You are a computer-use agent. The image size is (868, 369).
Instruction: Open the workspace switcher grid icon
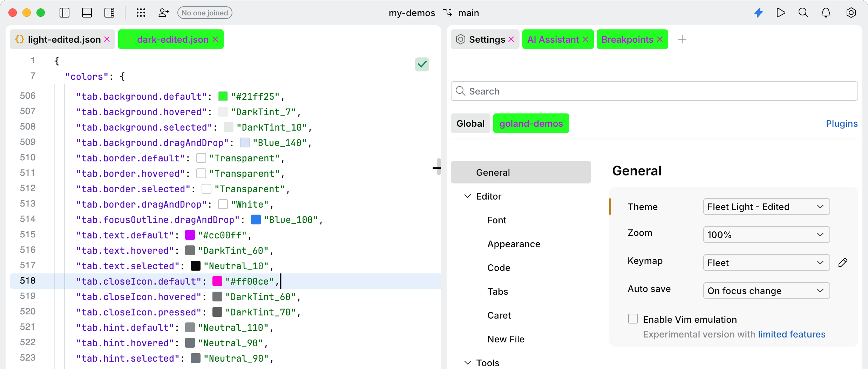click(141, 13)
